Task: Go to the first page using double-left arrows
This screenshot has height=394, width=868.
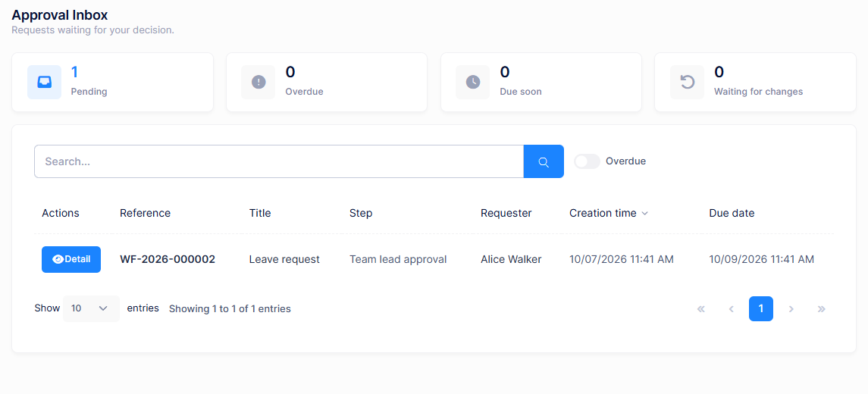Action: point(700,309)
